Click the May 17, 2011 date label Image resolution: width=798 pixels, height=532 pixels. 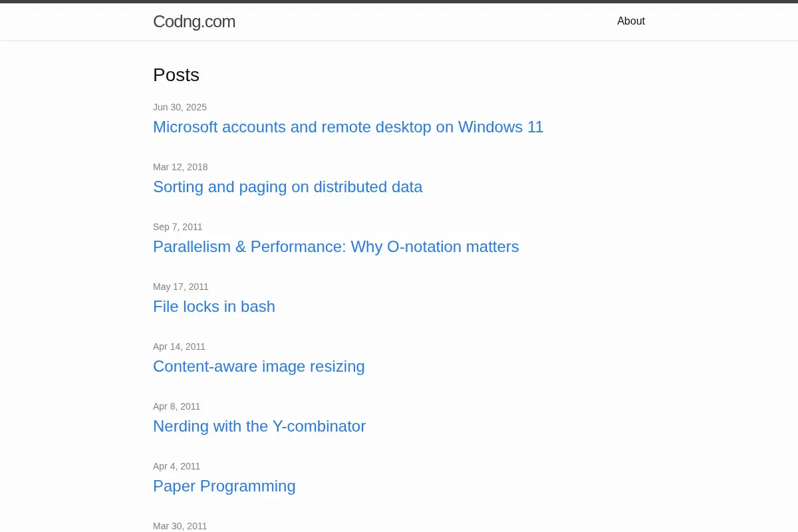click(181, 287)
